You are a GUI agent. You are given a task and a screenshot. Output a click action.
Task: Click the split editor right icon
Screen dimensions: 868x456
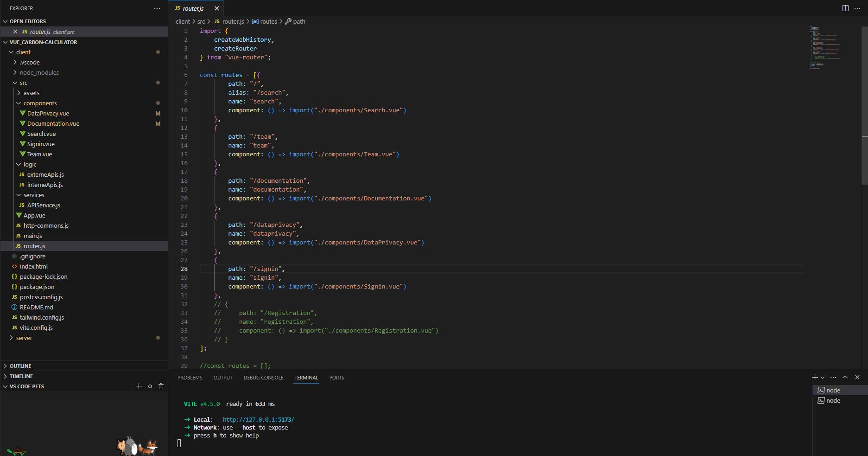pyautogui.click(x=845, y=8)
